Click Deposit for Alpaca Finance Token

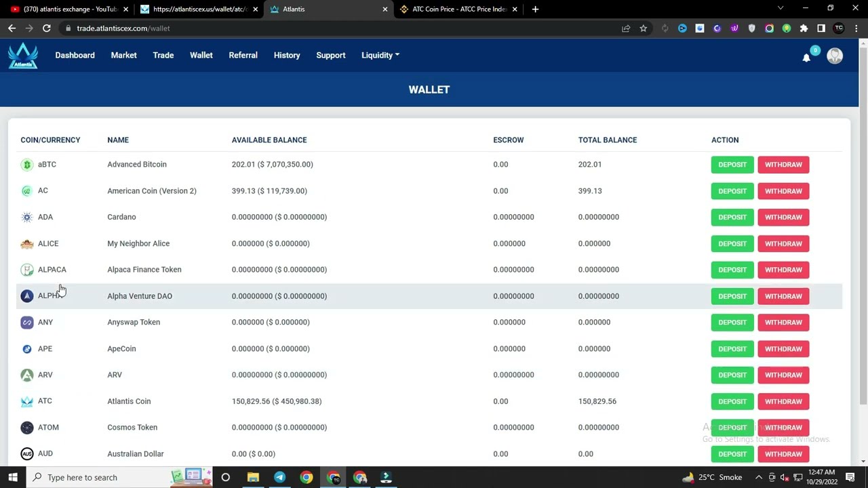pyautogui.click(x=732, y=270)
